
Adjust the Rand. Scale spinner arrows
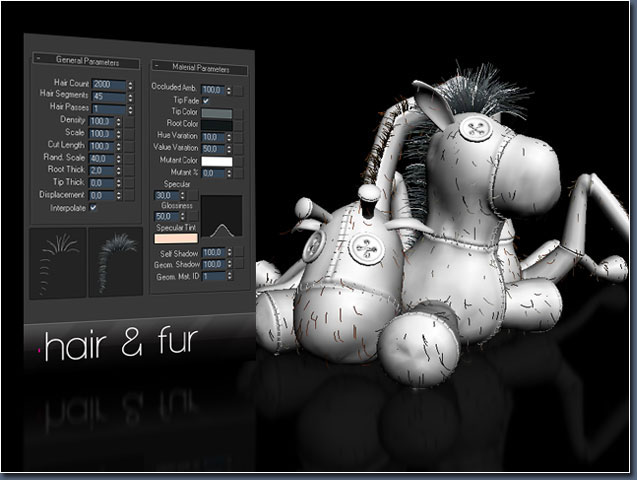coord(119,159)
